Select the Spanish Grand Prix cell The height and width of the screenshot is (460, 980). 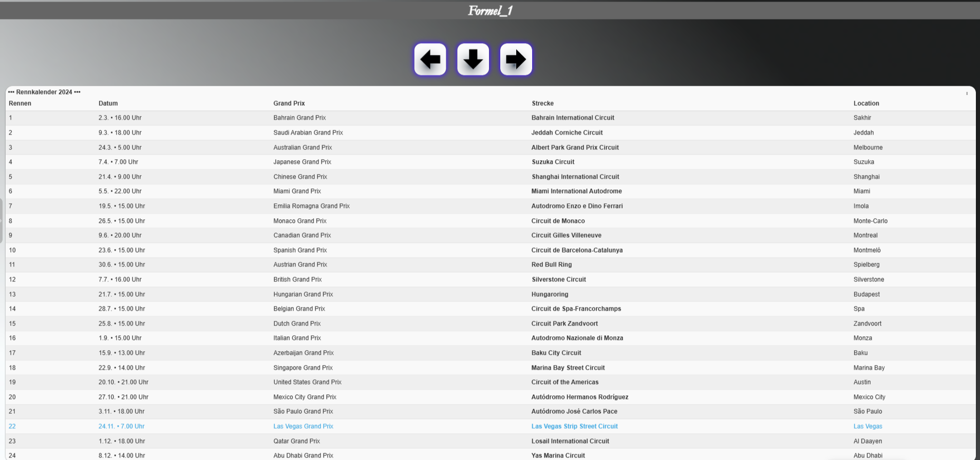[300, 250]
